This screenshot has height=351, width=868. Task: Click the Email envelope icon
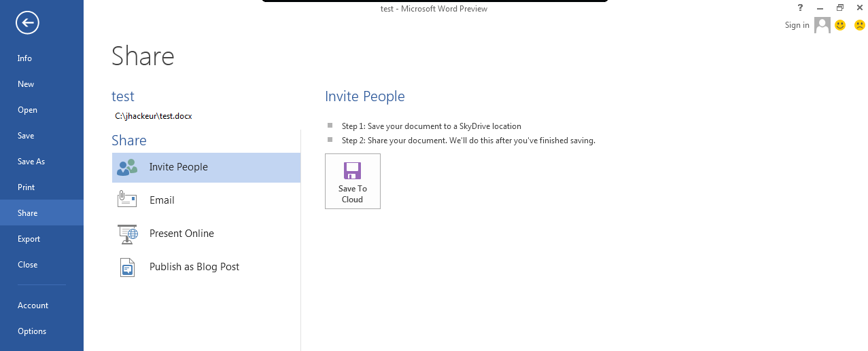[127, 200]
